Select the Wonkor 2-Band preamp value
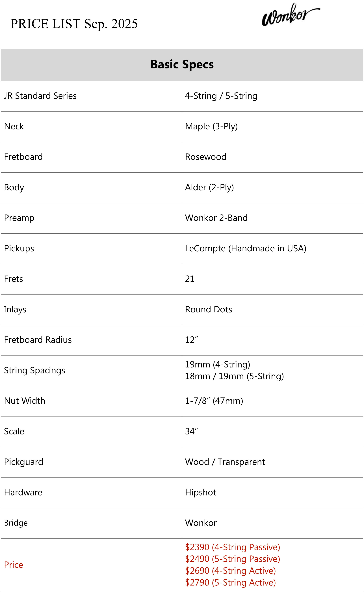Screen dimensions: 364x593 pyautogui.click(x=216, y=218)
